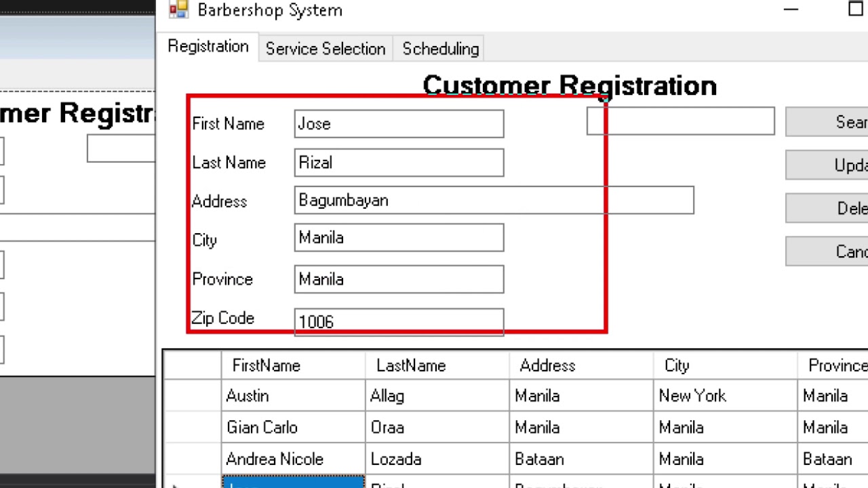Click the Update button
868x488 pixels.
point(827,165)
